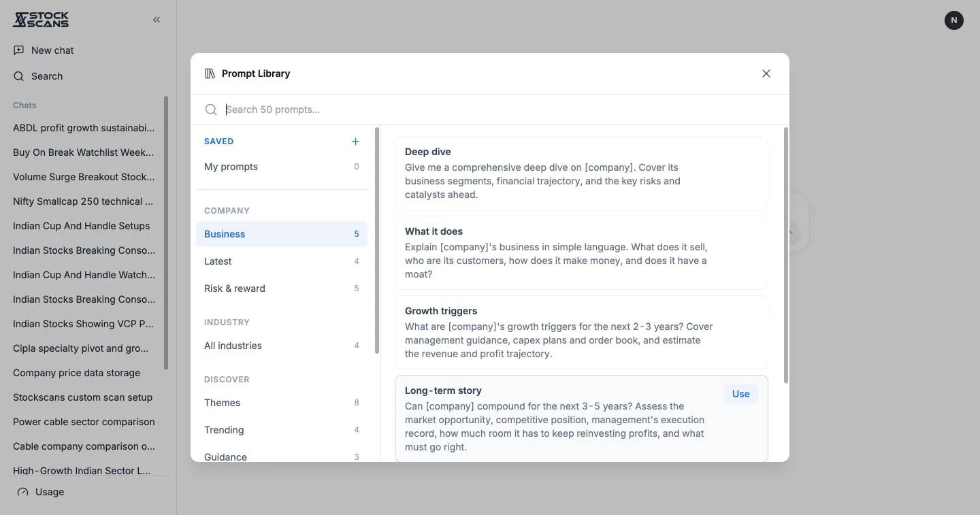This screenshot has width=980, height=515.
Task: Open Volume Surge Breakout Stock chat
Action: click(84, 177)
